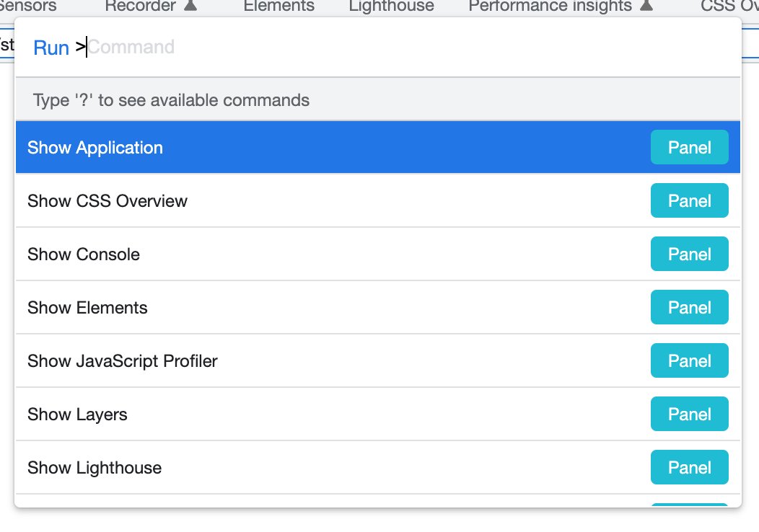Choose the Show Console command
Screen dimensions: 759x532
click(x=377, y=254)
